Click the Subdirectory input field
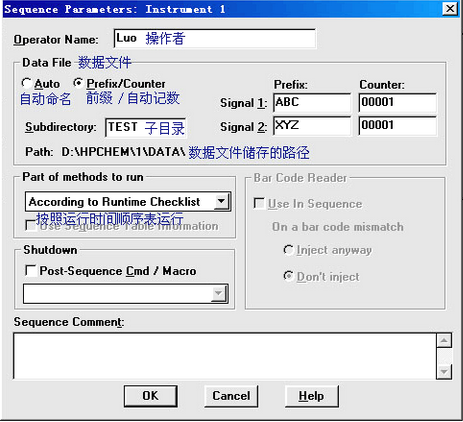The image size is (463, 422). pyautogui.click(x=146, y=127)
